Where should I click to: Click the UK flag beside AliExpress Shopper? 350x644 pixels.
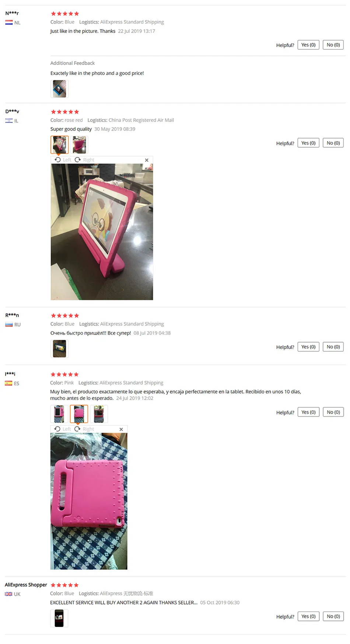(x=8, y=594)
